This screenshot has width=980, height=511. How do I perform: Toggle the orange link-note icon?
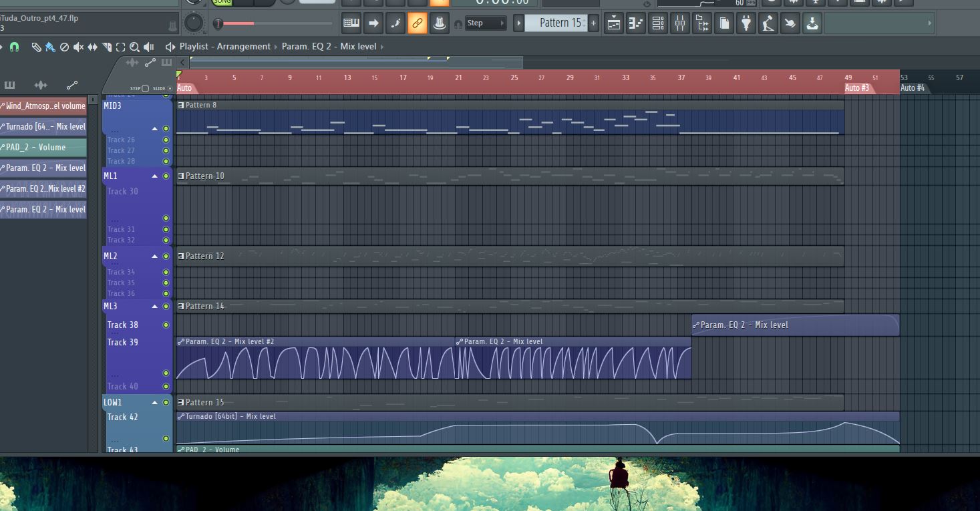418,23
